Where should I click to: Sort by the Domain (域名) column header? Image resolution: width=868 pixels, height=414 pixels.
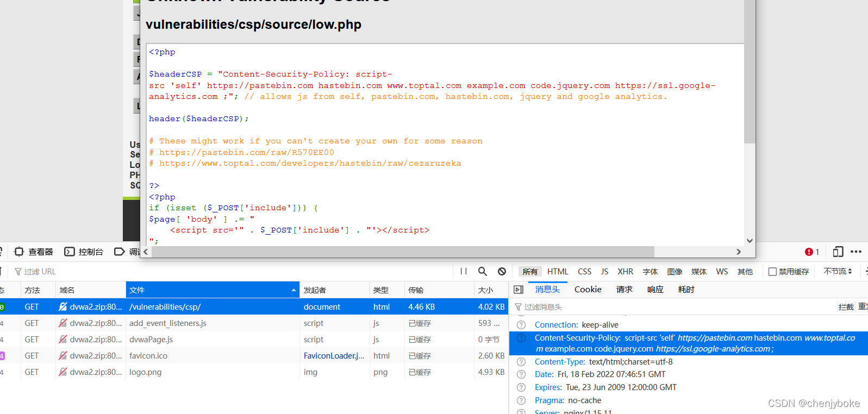(x=90, y=290)
